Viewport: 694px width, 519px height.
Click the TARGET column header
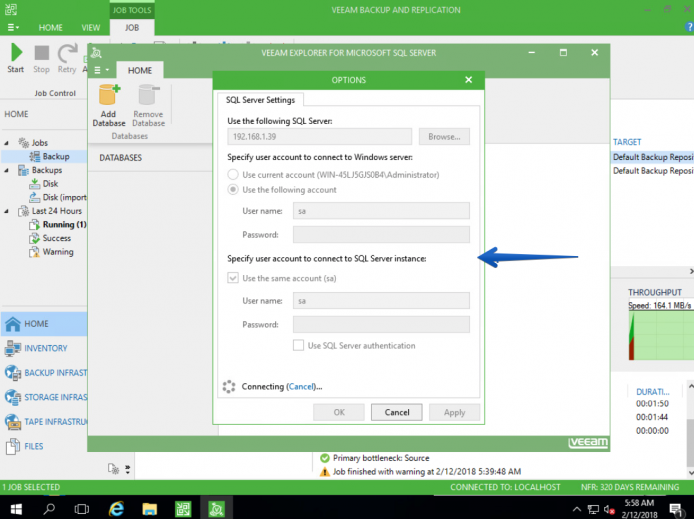627,142
